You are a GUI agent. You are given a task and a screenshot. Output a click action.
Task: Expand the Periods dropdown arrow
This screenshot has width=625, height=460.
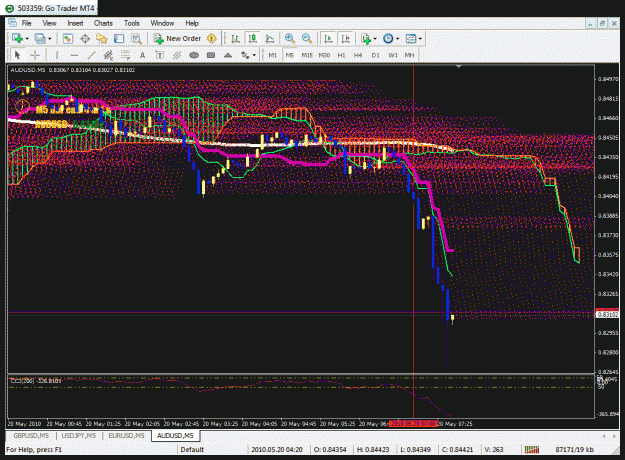pos(397,39)
